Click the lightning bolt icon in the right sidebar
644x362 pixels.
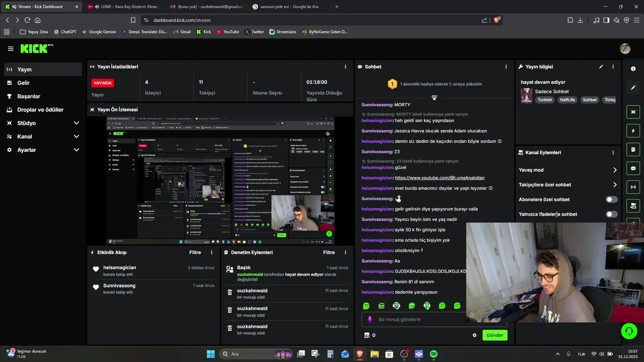click(633, 131)
